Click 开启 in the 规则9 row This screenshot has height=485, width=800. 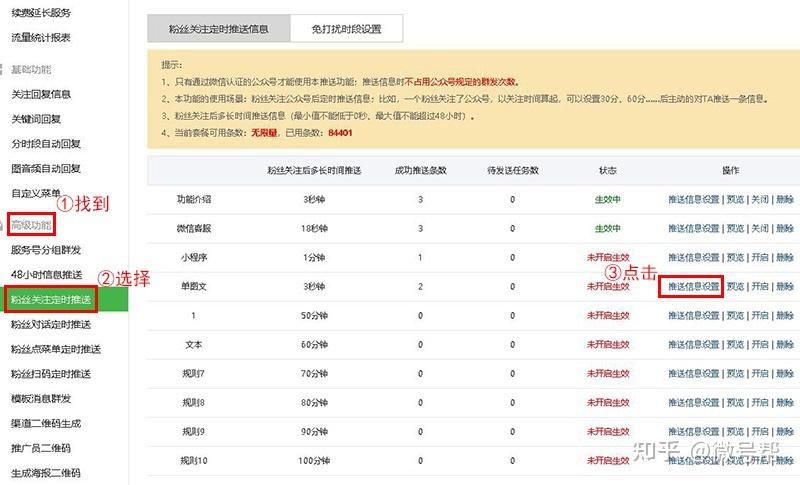coord(760,432)
